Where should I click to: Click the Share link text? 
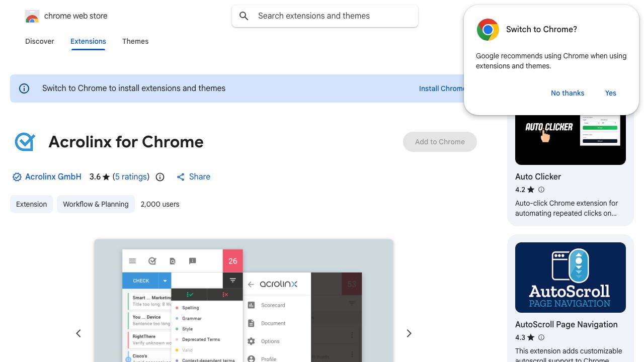point(200,177)
